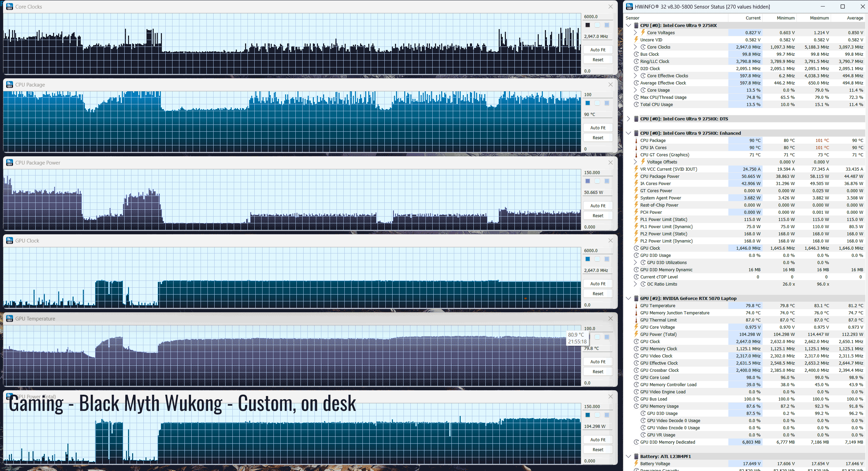
Task: Click the Maximum column header
Action: pyautogui.click(x=819, y=18)
